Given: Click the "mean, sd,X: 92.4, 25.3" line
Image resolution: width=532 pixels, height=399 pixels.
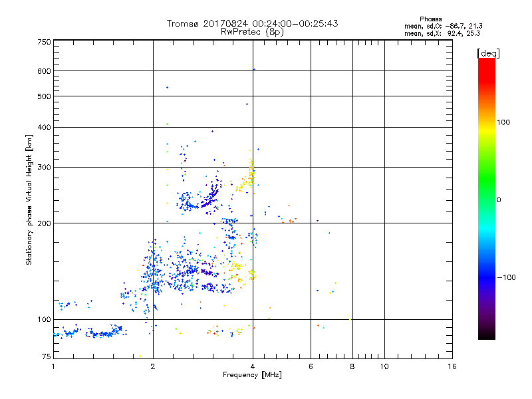Looking at the screenshot, I should click(x=442, y=33).
